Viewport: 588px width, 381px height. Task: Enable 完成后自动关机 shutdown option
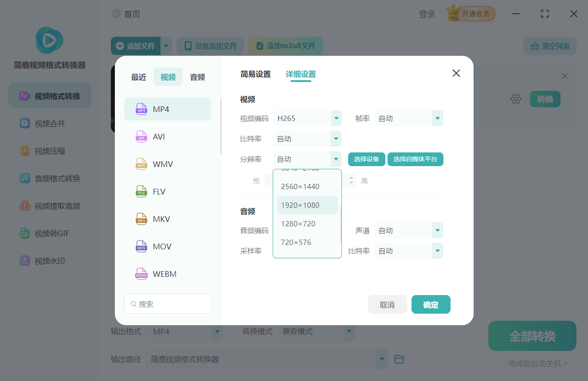(501, 363)
